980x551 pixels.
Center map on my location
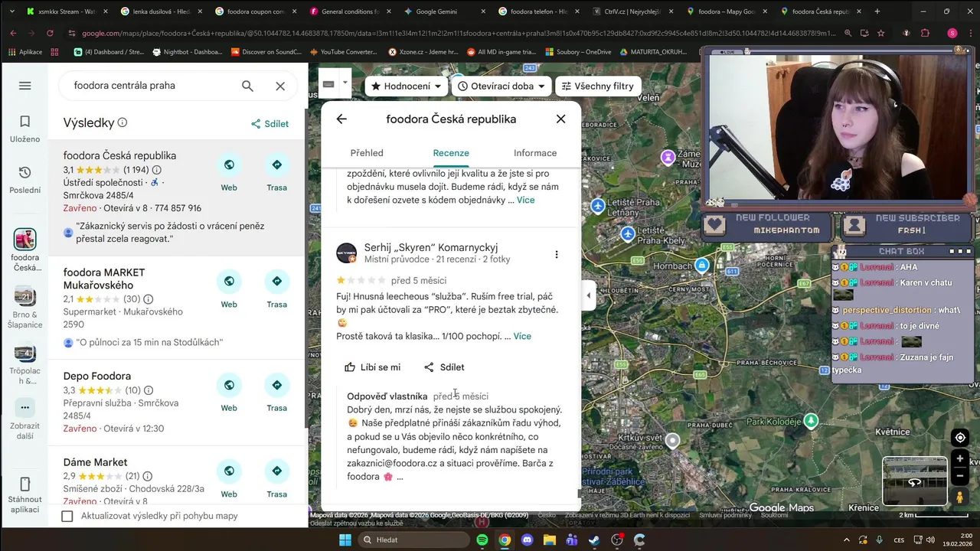[x=960, y=438]
